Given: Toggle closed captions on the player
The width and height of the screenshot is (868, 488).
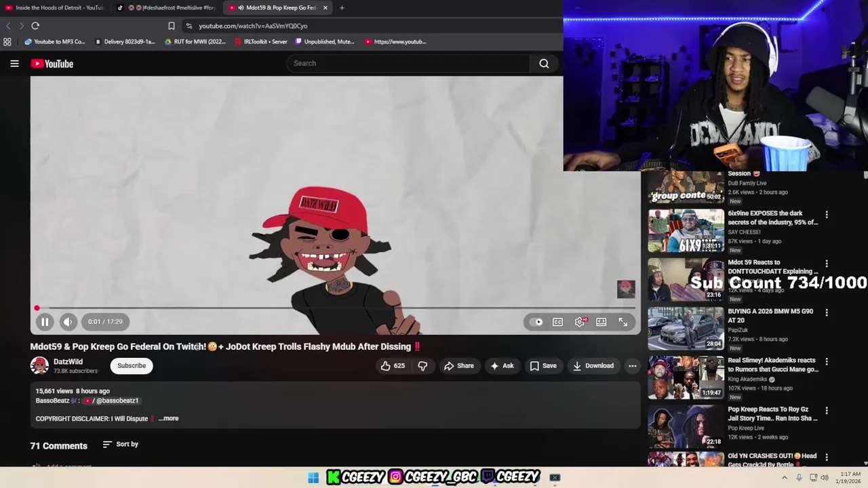Looking at the screenshot, I should [x=557, y=322].
